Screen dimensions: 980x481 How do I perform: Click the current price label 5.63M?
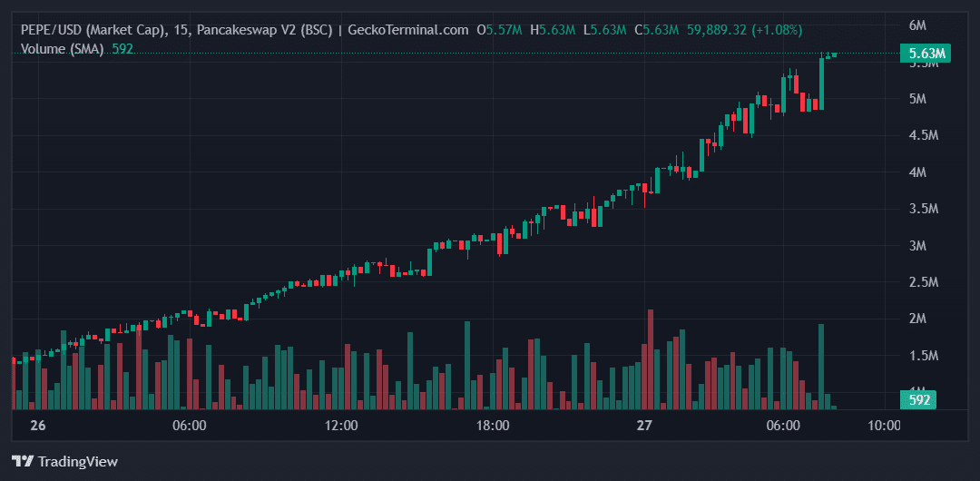click(925, 54)
